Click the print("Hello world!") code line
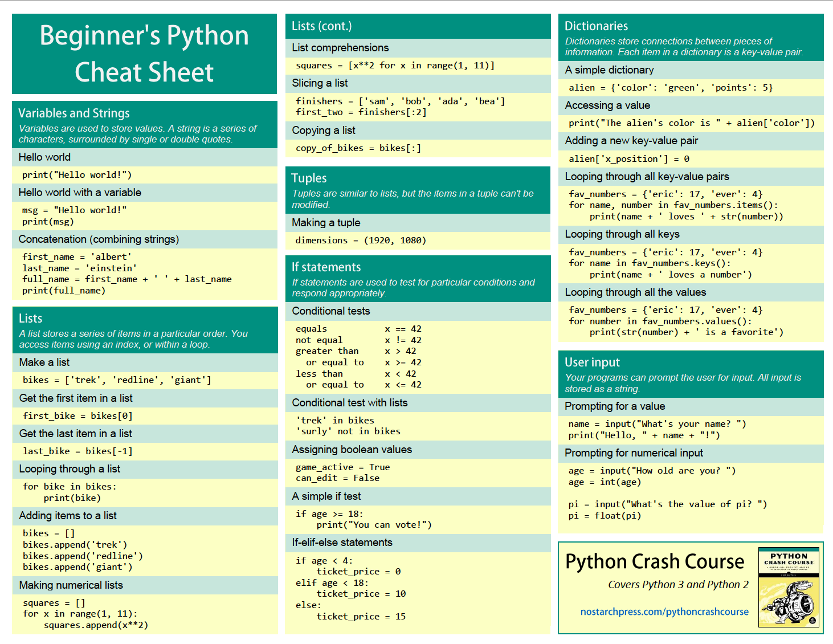The image size is (833, 644). 77,175
